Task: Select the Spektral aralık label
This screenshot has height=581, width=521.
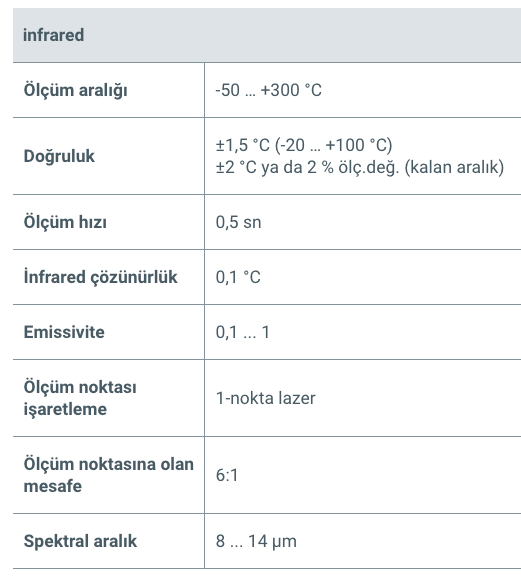Action: point(80,541)
